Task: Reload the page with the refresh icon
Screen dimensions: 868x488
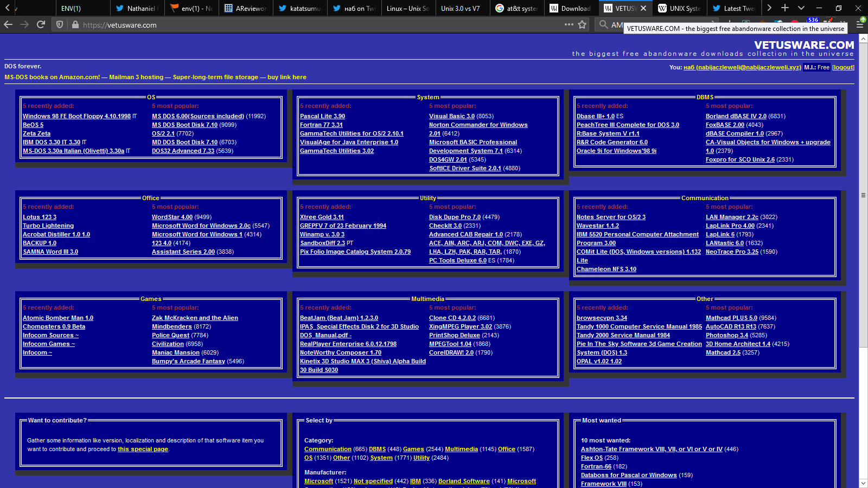Action: click(41, 24)
